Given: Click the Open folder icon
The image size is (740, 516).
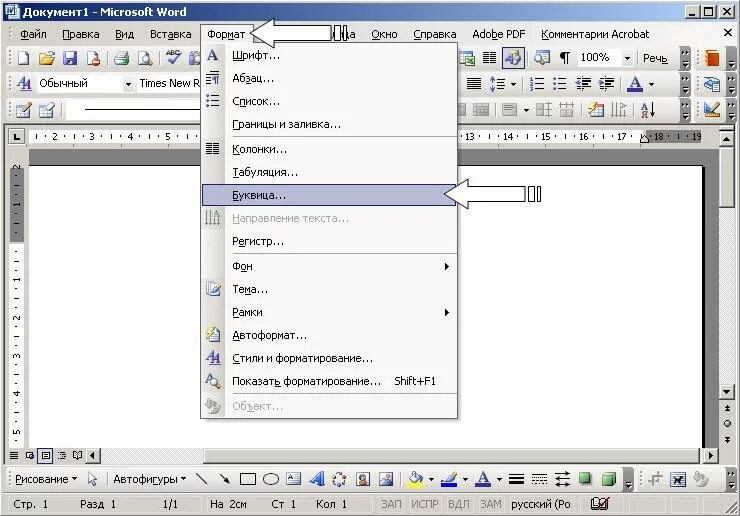Looking at the screenshot, I should 47,58.
